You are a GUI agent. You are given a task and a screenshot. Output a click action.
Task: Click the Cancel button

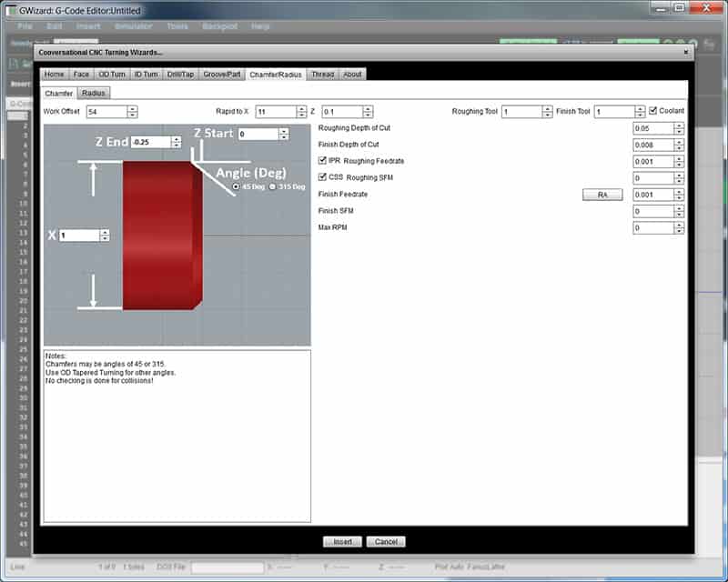point(386,541)
